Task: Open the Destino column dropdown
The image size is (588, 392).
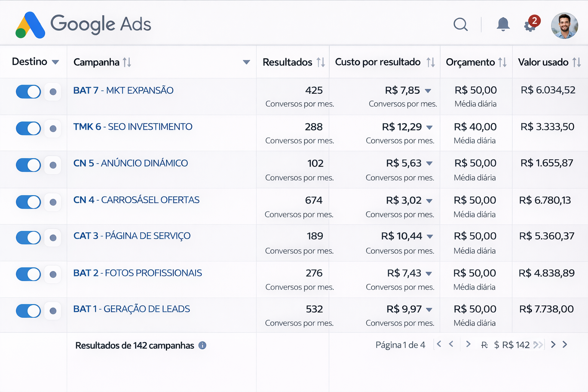Action: 56,62
